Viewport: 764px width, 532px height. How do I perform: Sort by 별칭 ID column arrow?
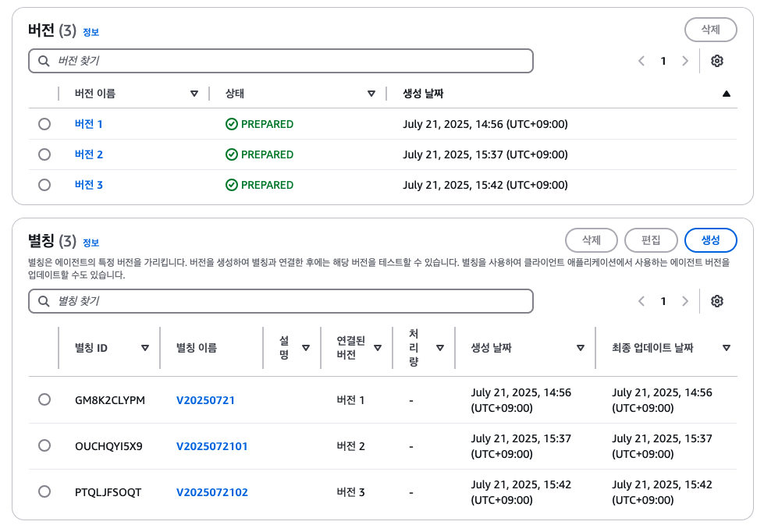coord(144,348)
